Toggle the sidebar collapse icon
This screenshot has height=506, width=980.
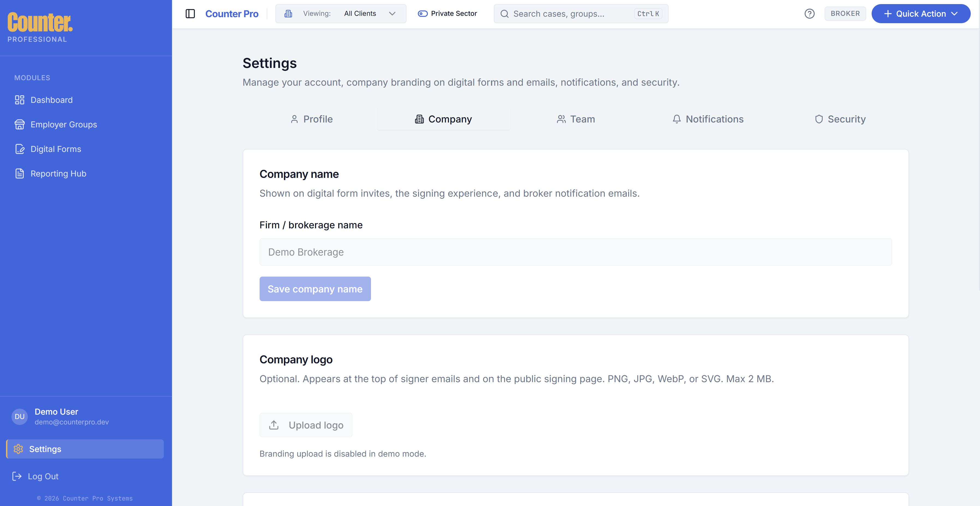(x=190, y=14)
